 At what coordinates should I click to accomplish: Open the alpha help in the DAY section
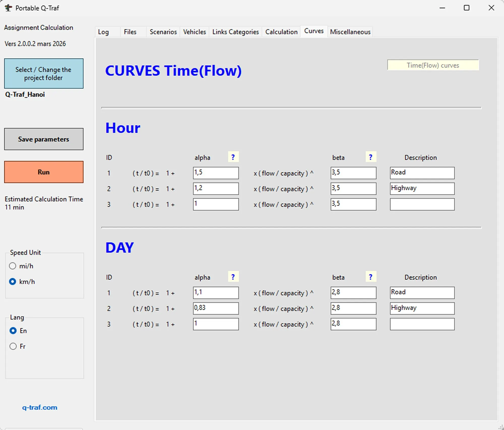point(233,277)
